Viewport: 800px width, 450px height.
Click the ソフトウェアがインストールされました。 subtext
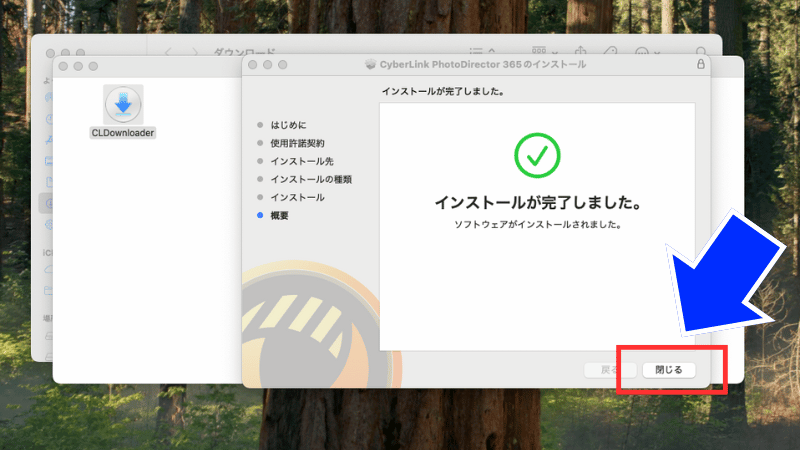tap(537, 224)
